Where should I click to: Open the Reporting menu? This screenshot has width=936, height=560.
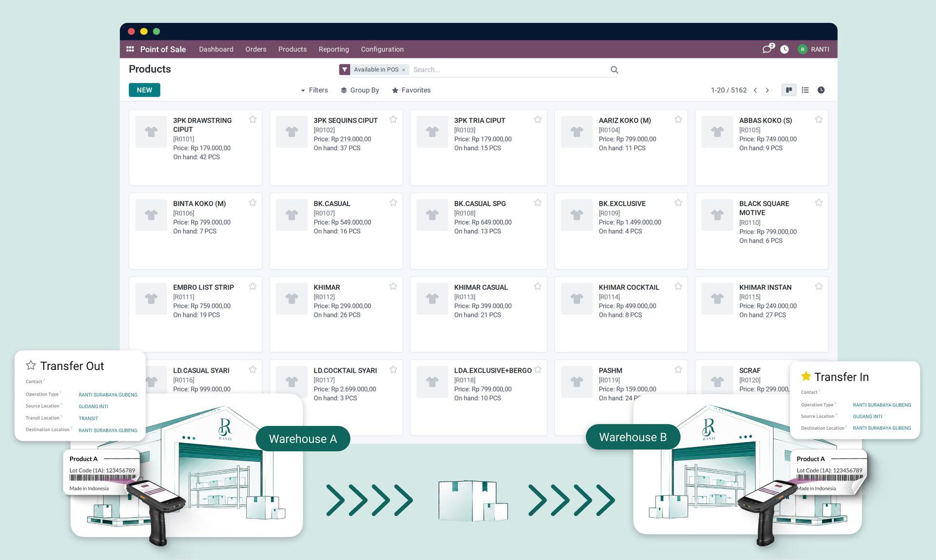(334, 49)
